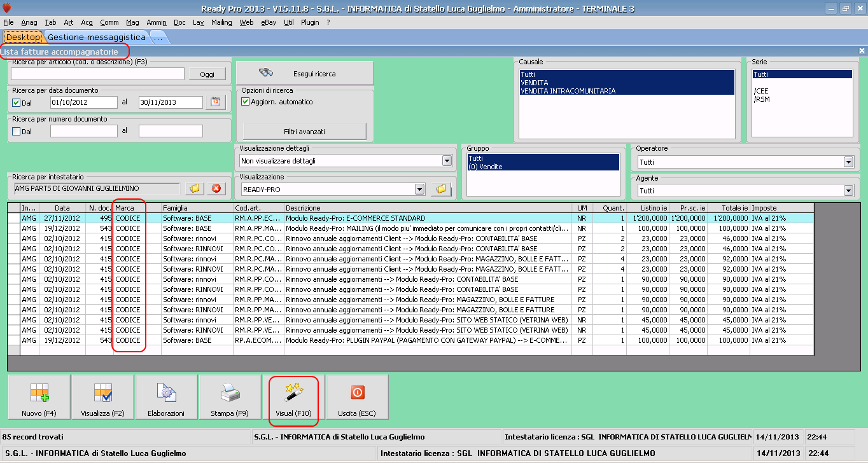Open Visualizza (F2) for the selected document
Viewport: 868px width, 463px height.
pyautogui.click(x=102, y=397)
